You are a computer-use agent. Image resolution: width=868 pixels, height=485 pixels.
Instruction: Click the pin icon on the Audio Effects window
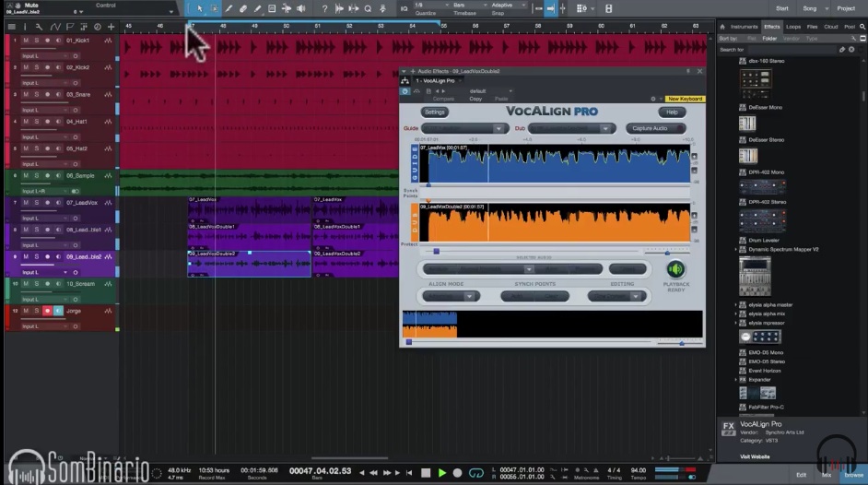(688, 71)
